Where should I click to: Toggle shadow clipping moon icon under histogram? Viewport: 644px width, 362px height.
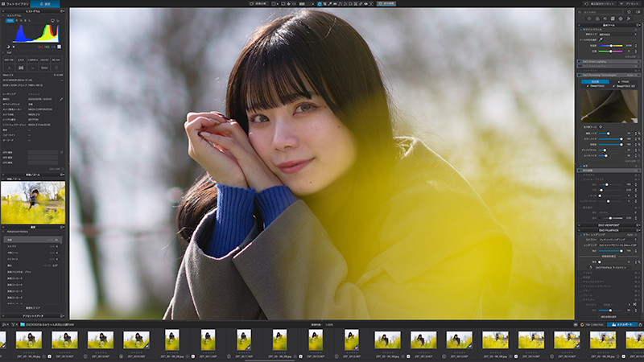(8, 47)
